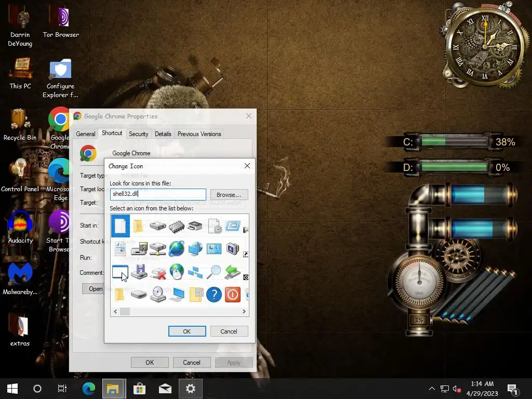Screen dimensions: 532x399
Task: Pick the monitor with moon icon
Action: pos(233,249)
